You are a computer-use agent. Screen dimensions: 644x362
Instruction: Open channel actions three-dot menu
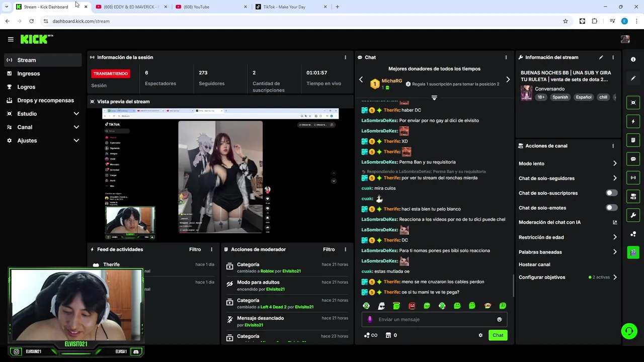coord(613,146)
